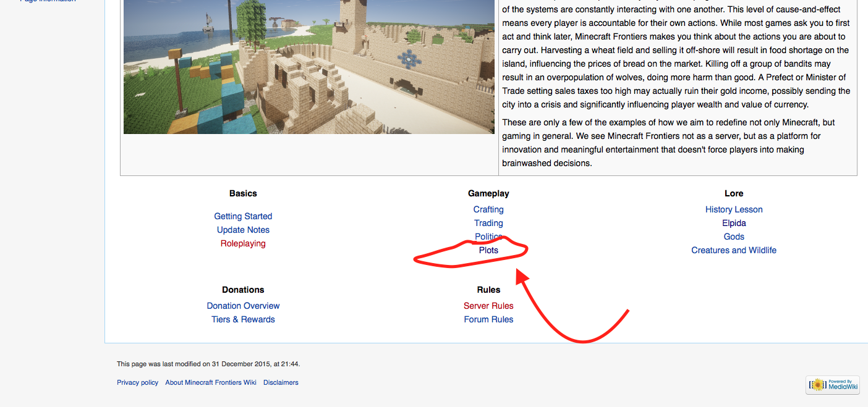Visit Creatures and Wildlife
Image resolution: width=868 pixels, height=407 pixels.
click(734, 250)
